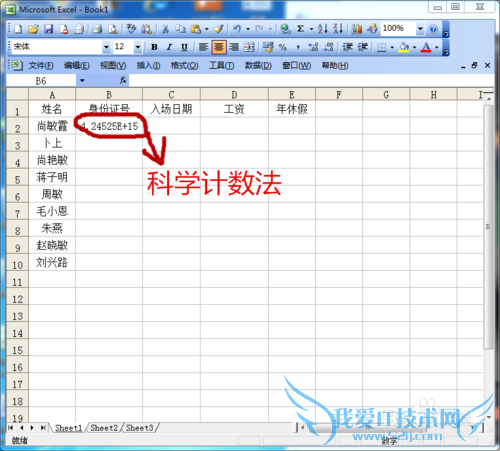Run spelling check
This screenshot has width=500, height=451.
[x=131, y=29]
